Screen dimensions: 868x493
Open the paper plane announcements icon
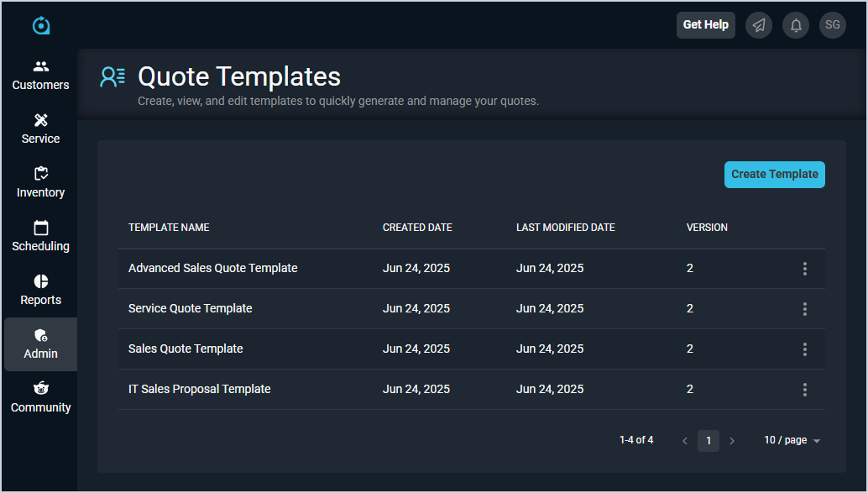coord(759,25)
